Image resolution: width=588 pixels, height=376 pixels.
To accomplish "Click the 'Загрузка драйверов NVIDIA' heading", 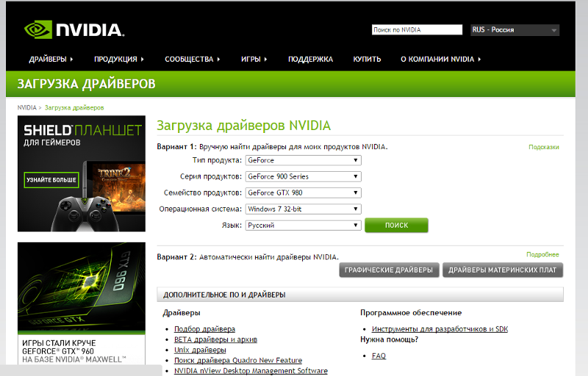I will [244, 126].
